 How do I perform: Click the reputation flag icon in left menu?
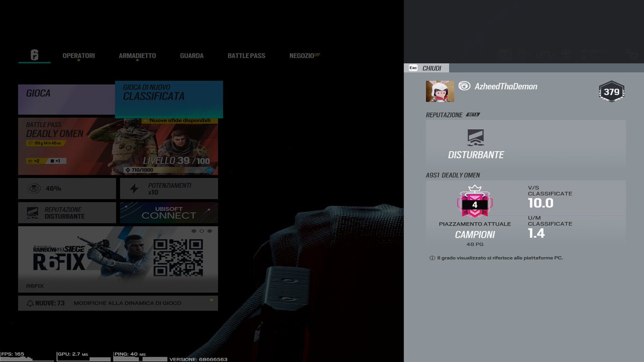[x=32, y=213]
